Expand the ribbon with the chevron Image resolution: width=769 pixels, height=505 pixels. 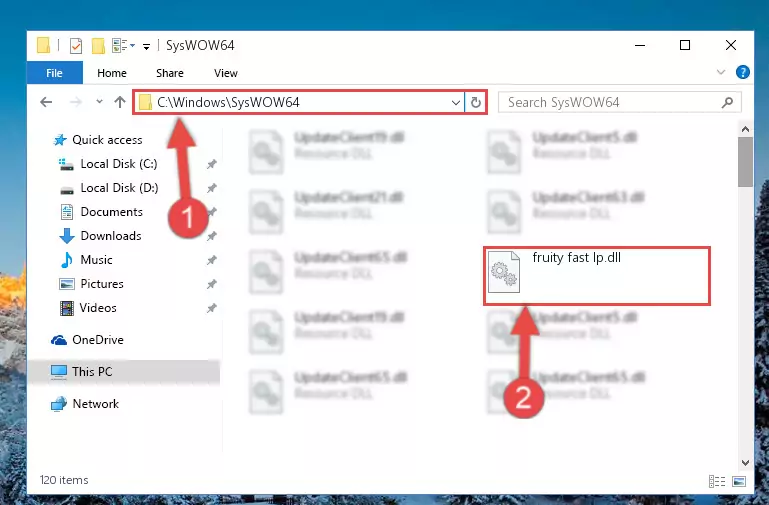[x=720, y=72]
